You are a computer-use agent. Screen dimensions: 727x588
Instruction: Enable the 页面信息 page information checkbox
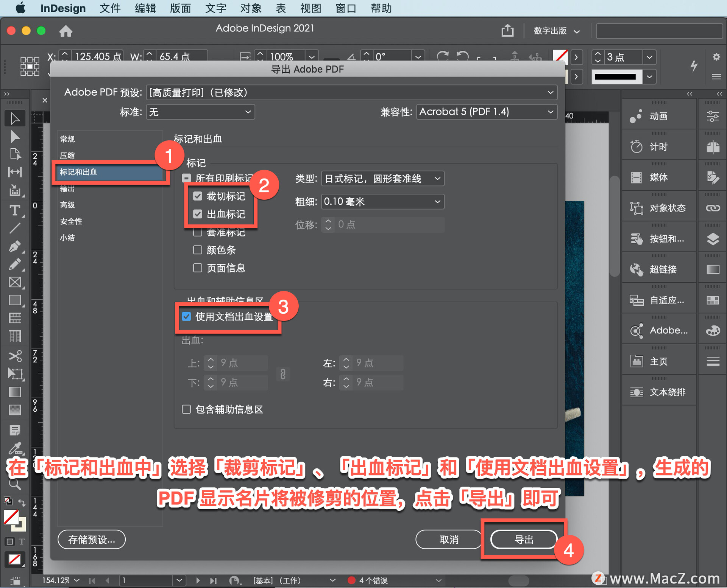(198, 268)
